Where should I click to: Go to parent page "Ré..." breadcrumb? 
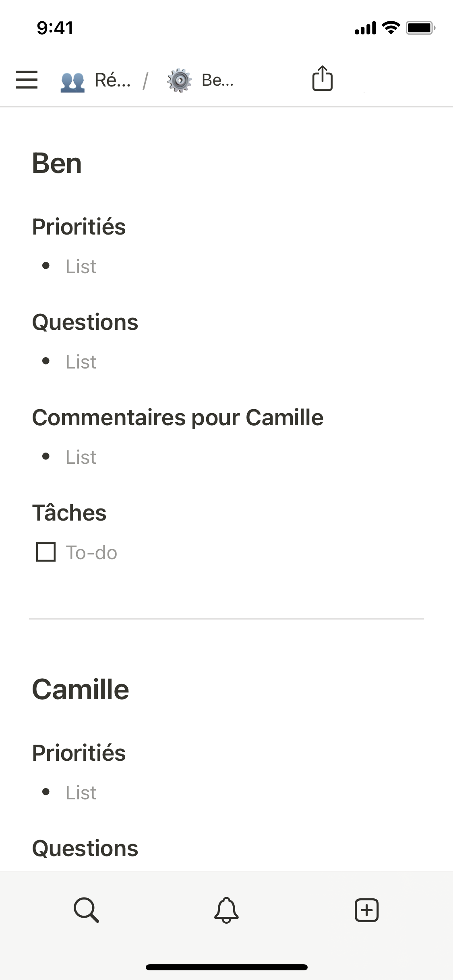pos(113,80)
